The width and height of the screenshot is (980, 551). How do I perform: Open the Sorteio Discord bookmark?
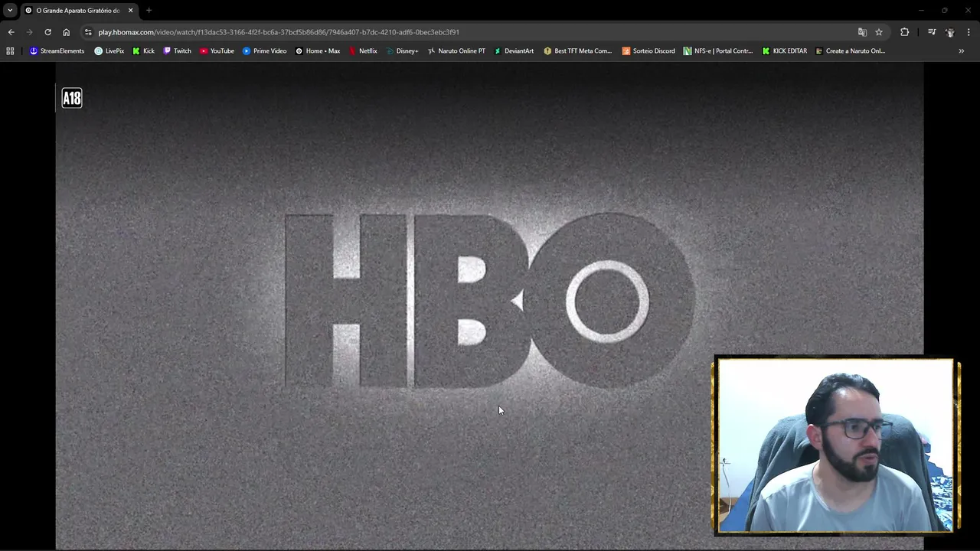[648, 51]
